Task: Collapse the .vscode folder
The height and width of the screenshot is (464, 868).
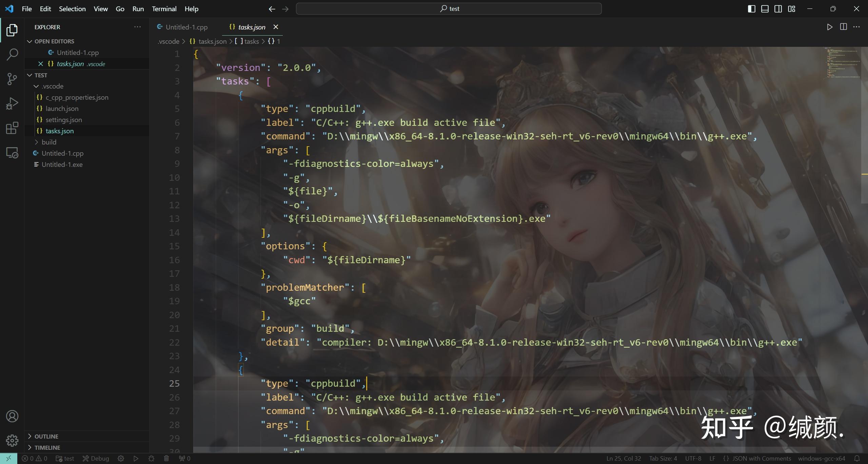Action: 36,86
